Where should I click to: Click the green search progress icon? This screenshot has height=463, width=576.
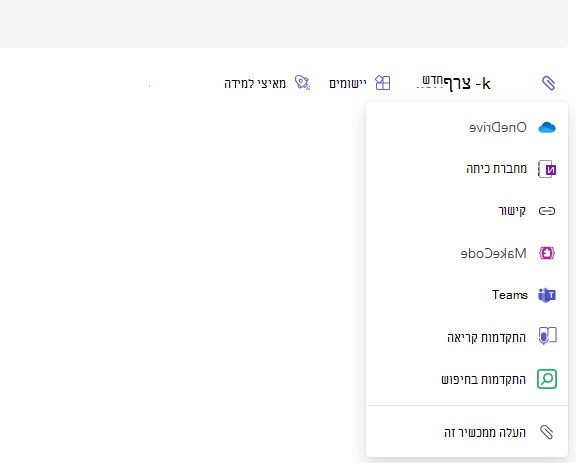[x=547, y=379]
